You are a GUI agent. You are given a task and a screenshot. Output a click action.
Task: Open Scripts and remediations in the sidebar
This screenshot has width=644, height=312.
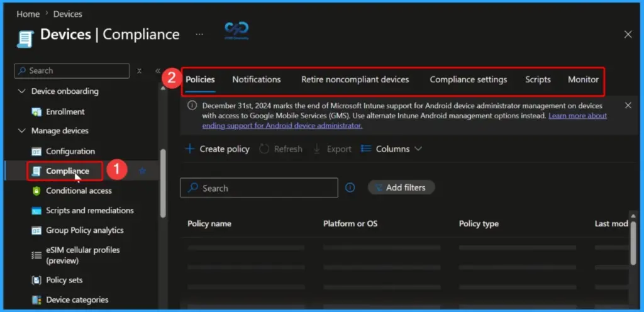coord(90,211)
